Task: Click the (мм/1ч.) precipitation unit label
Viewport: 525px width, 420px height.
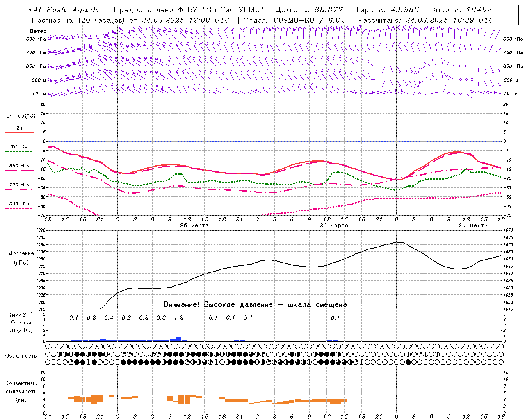Action: [x=21, y=330]
